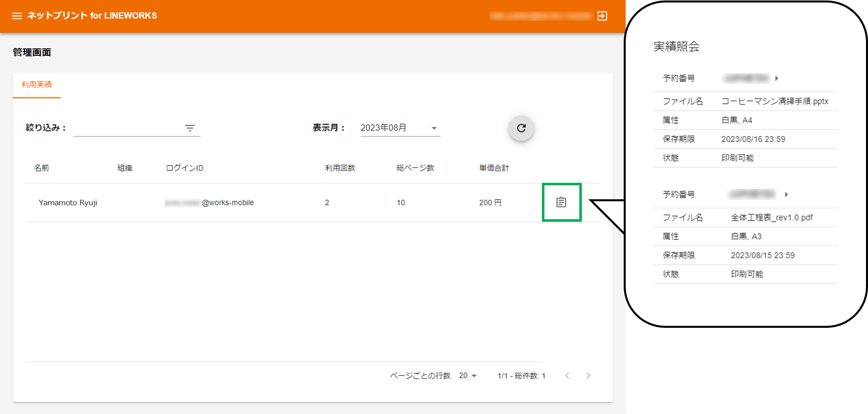Sort by 名前 column header
The width and height of the screenshot is (868, 414).
pos(41,168)
